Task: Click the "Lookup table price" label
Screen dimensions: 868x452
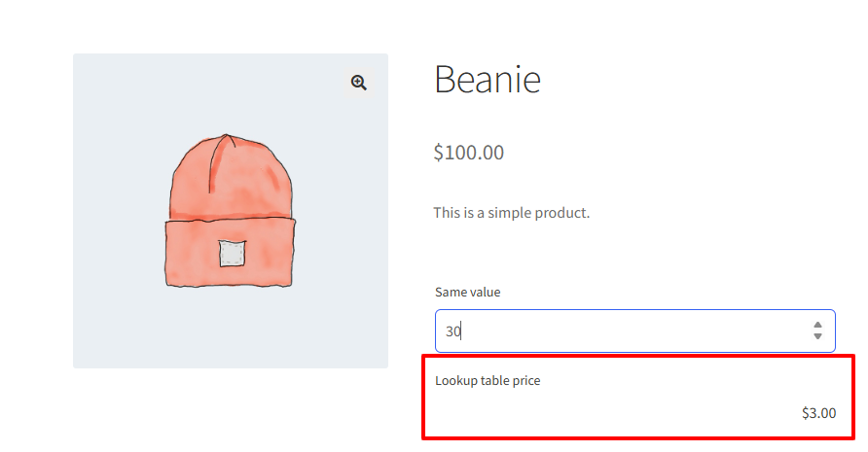Action: tap(488, 381)
